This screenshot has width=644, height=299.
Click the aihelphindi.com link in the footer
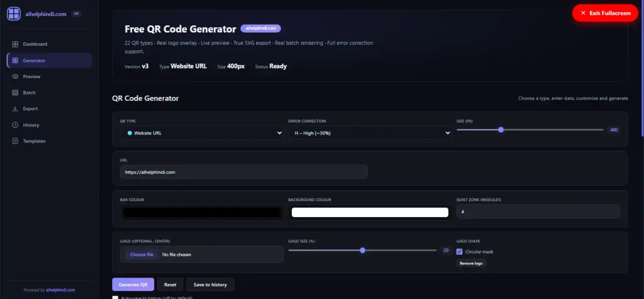click(61, 290)
